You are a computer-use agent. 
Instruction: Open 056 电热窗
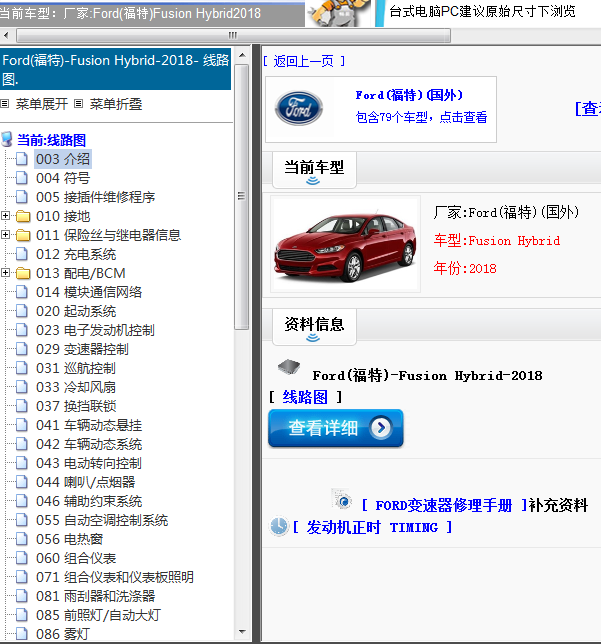tap(69, 539)
